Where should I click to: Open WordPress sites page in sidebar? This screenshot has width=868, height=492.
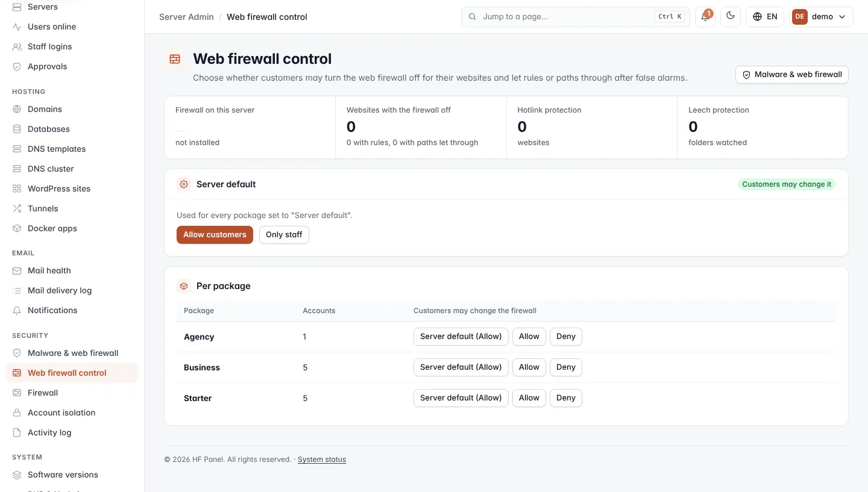coord(72,188)
